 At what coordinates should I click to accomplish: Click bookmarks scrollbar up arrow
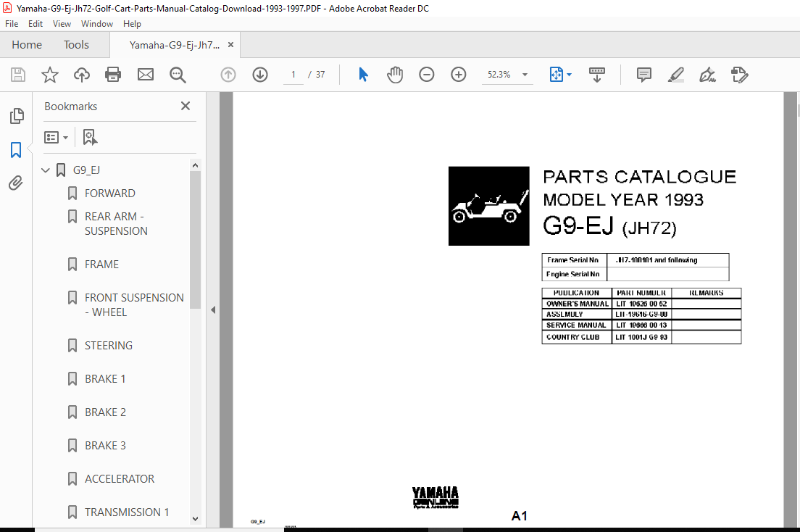(195, 165)
